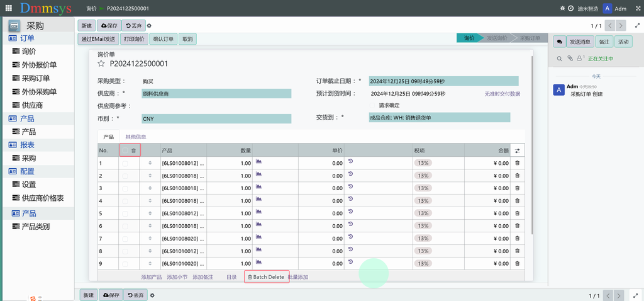Image resolution: width=644 pixels, height=301 pixels.
Task: Tick the checkbox on row 1
Action: coord(125,163)
